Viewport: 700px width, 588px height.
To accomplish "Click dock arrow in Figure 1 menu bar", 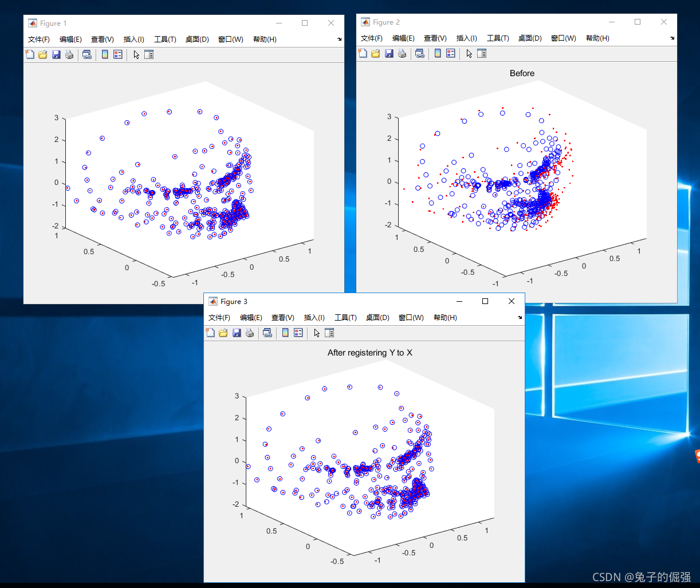I will pyautogui.click(x=340, y=40).
